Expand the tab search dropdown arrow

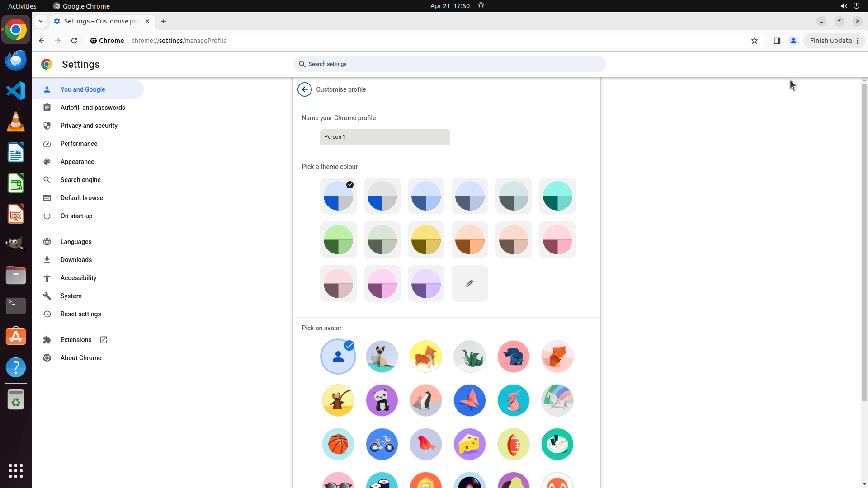coord(41,21)
